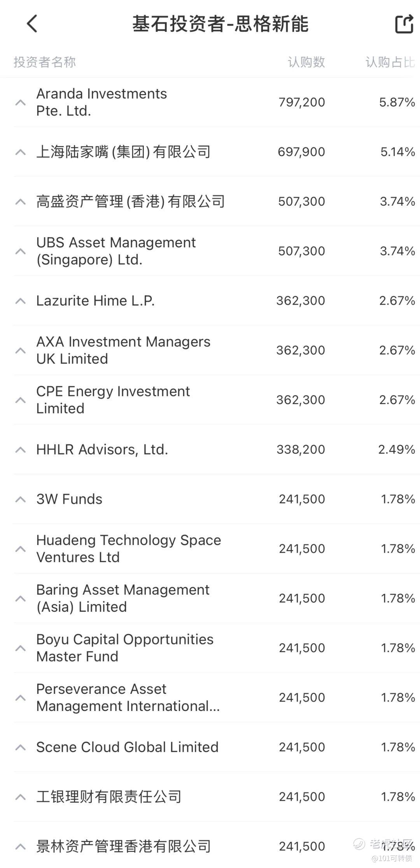This screenshot has width=420, height=868.
Task: Tap the 工银理财有限责任公司 investor name
Action: 109,797
